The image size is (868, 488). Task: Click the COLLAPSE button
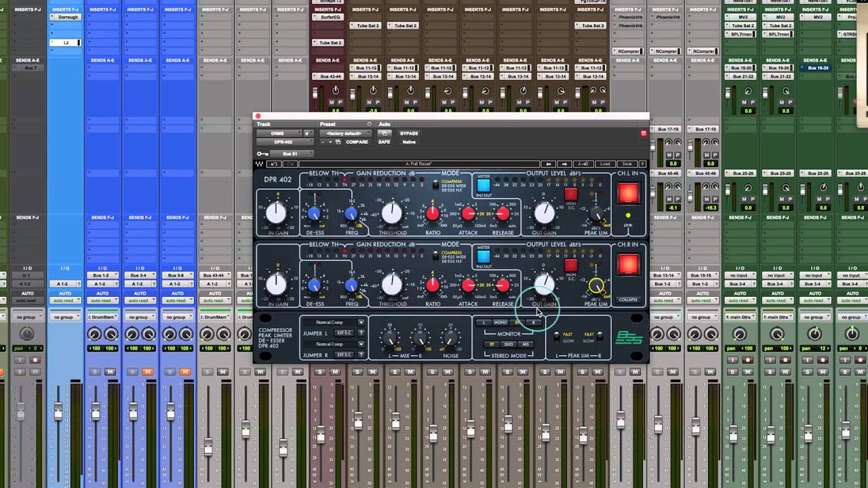tap(628, 300)
